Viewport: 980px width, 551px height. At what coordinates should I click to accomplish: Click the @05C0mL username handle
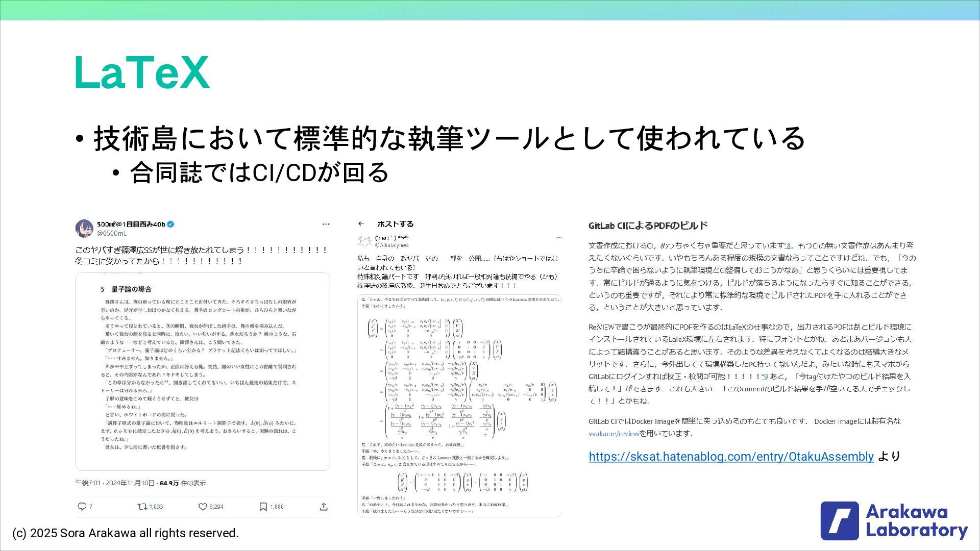click(112, 234)
